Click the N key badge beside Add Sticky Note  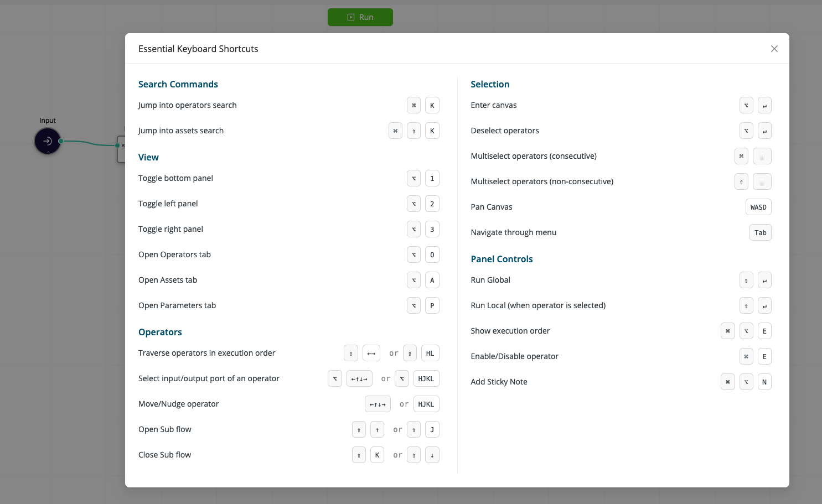pos(764,382)
